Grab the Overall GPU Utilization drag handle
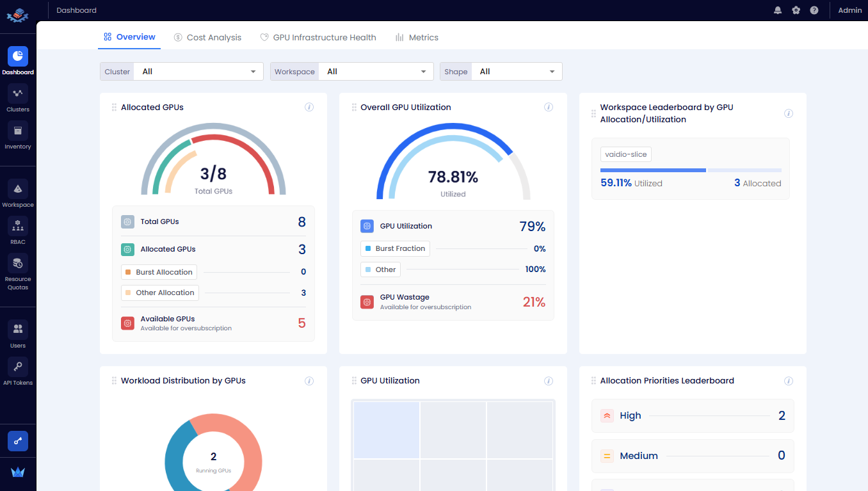The image size is (868, 491). click(354, 108)
